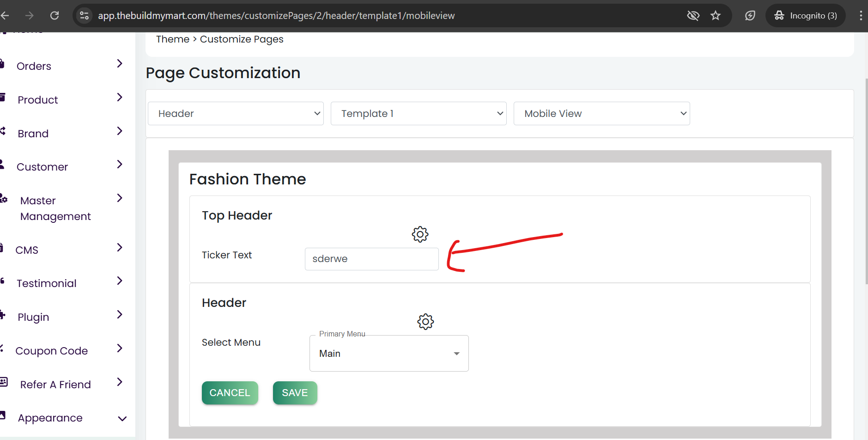
Task: Click the Appearance sidebar icon
Action: (2, 416)
